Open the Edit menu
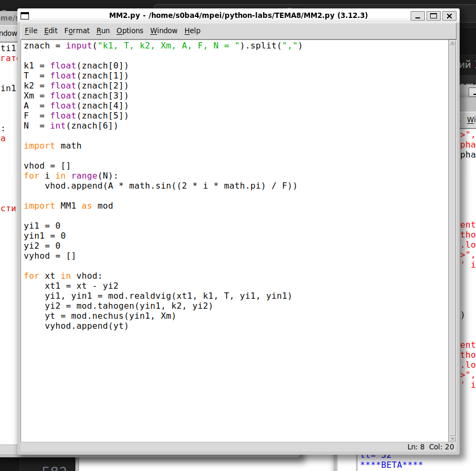The height and width of the screenshot is (471, 476). [x=51, y=31]
